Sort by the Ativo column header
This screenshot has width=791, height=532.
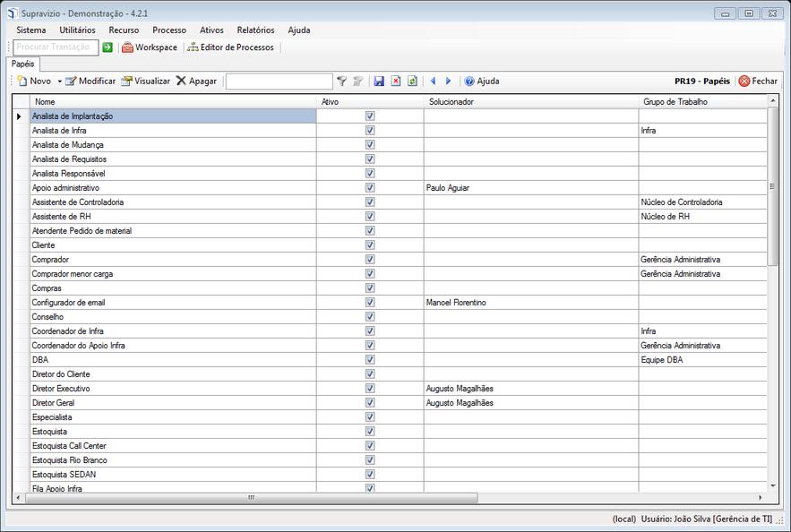click(370, 102)
